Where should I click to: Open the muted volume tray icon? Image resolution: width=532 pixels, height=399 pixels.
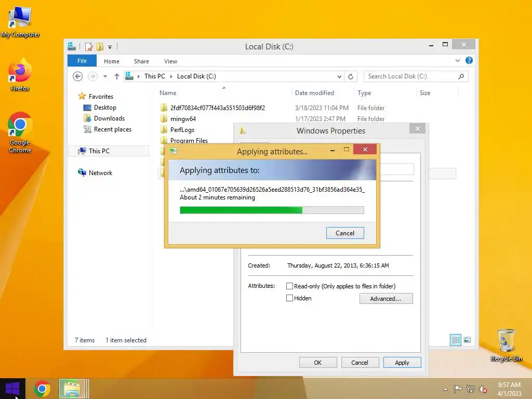[x=483, y=389]
